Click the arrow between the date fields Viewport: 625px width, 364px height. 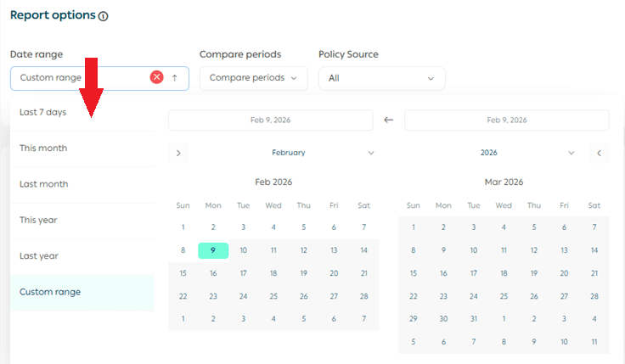(x=389, y=120)
